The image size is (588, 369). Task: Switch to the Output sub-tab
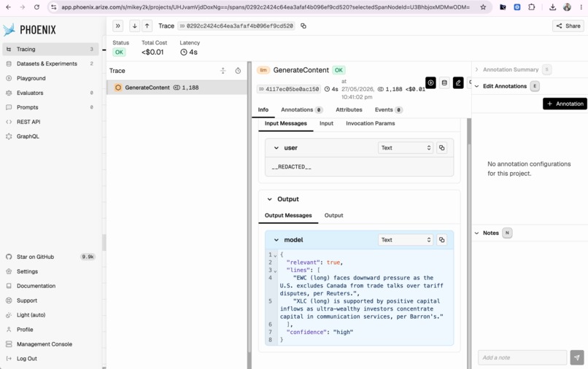333,215
